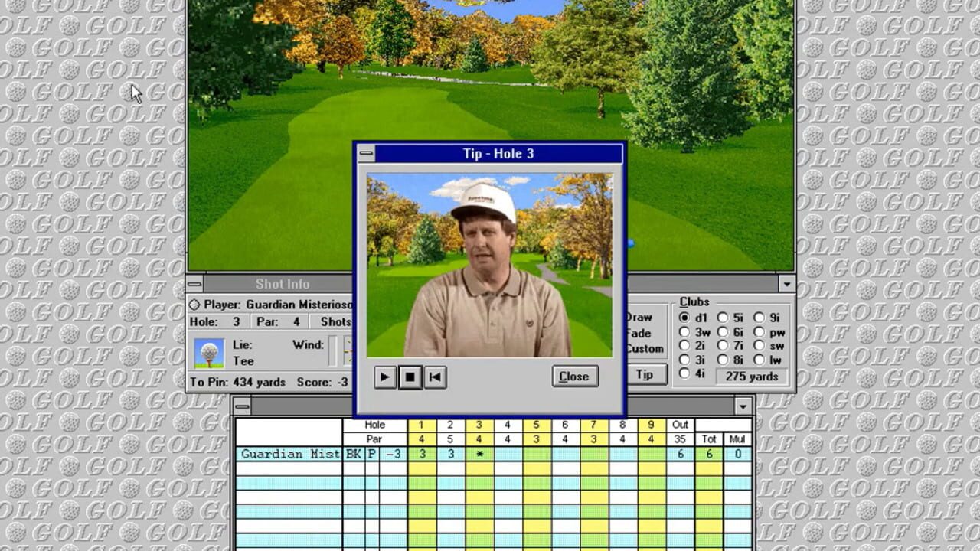
Task: Click the 275 yards club distance field
Action: tap(752, 376)
